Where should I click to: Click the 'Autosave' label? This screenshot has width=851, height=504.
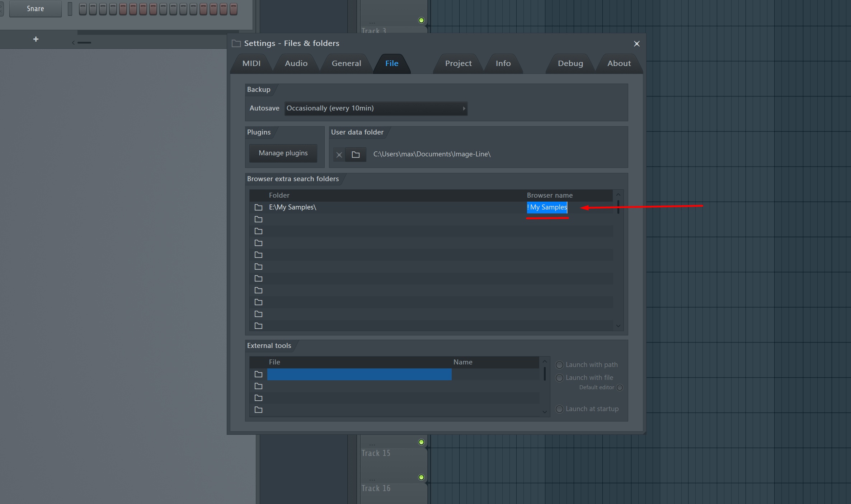pyautogui.click(x=264, y=108)
